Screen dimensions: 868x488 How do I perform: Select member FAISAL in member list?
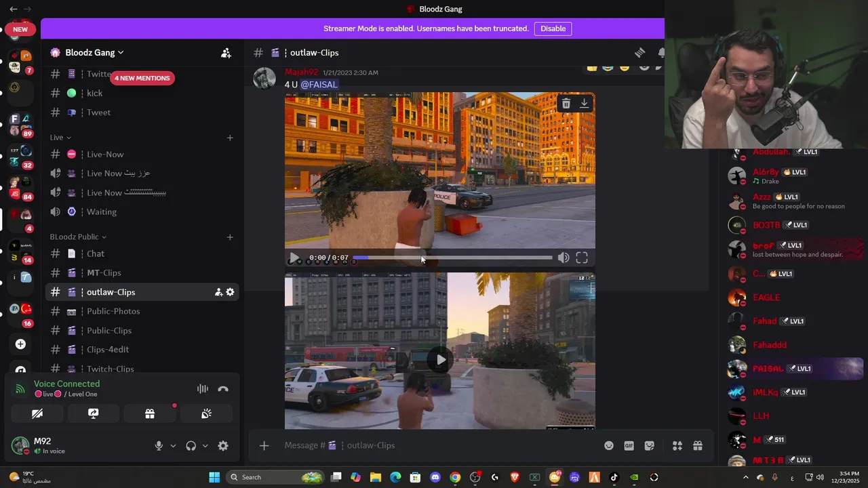click(794, 369)
